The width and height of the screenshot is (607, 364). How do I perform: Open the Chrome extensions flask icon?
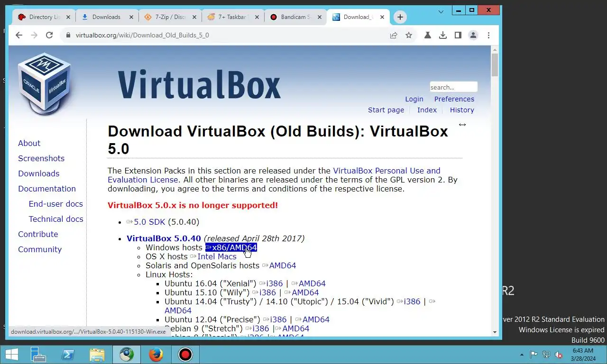point(428,35)
